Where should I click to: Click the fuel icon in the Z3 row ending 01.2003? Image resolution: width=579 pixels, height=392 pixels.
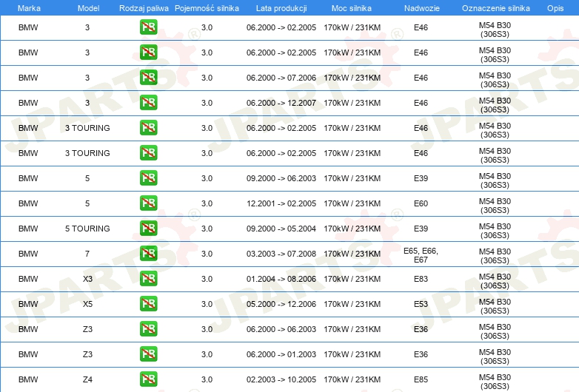[148, 354]
